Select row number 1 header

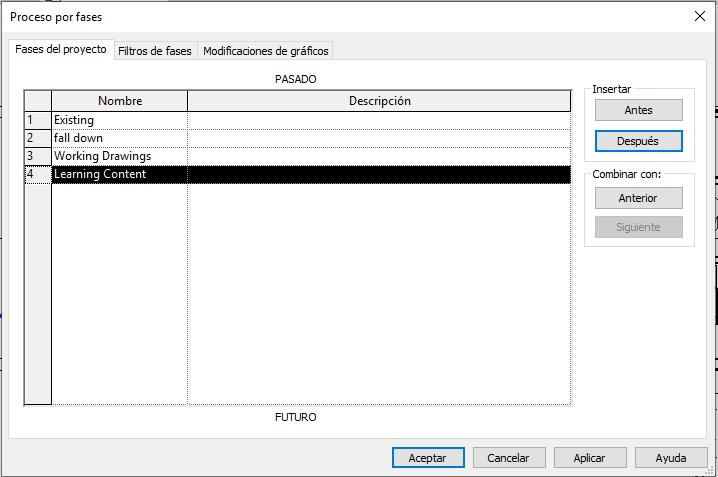click(37, 120)
